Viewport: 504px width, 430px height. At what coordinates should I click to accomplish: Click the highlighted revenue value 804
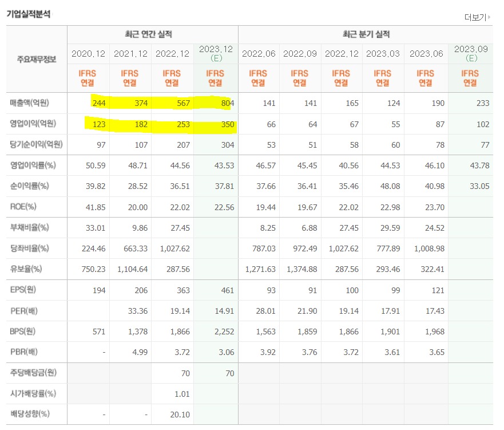click(x=228, y=103)
